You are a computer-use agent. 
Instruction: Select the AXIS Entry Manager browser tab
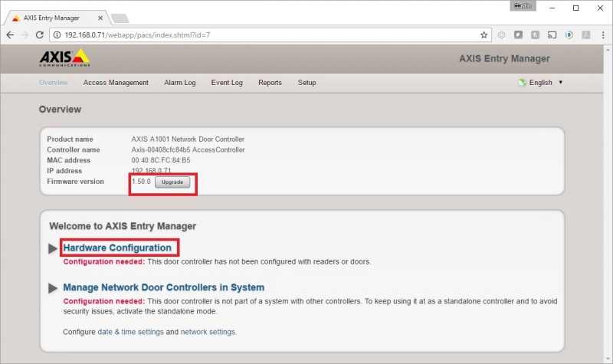[57, 18]
